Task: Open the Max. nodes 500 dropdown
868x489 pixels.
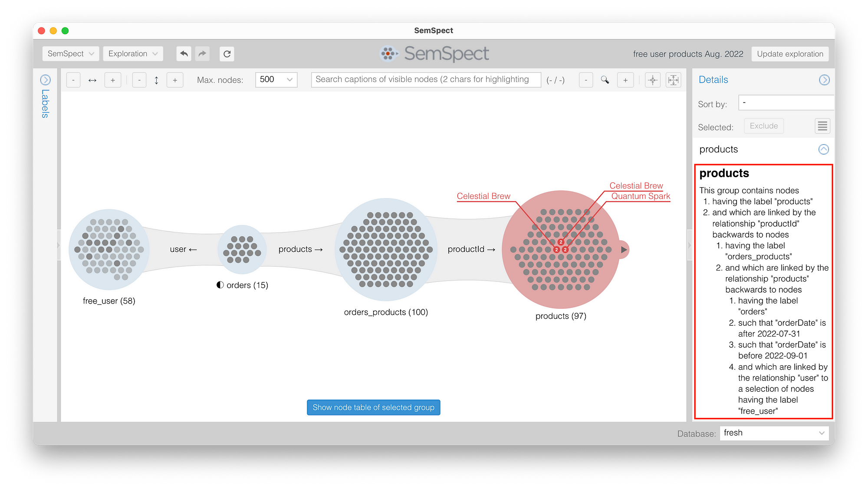Action: click(x=276, y=79)
